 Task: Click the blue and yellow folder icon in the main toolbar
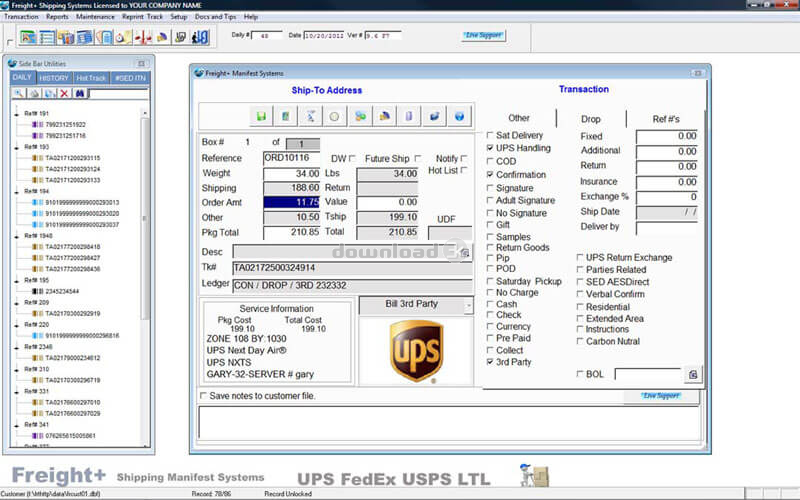click(162, 37)
